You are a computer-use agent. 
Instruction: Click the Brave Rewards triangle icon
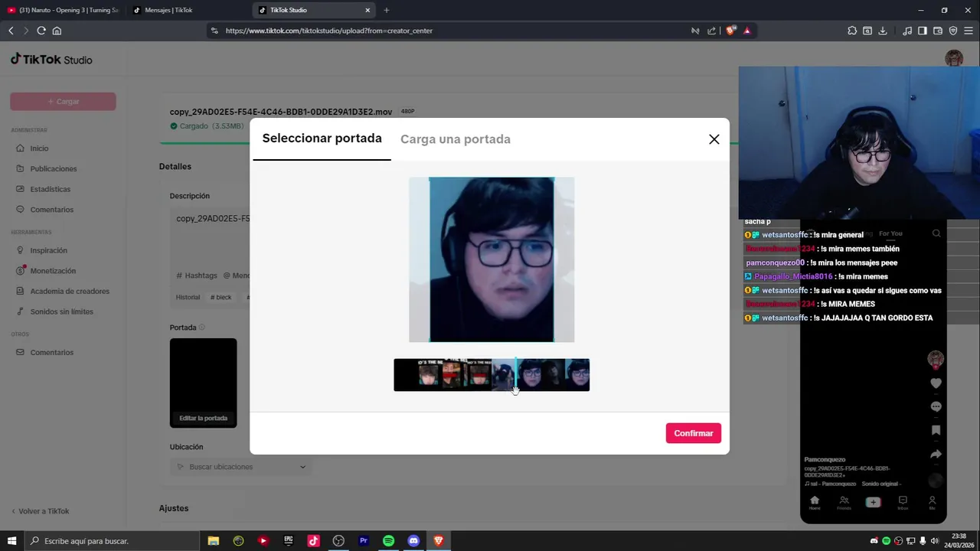point(746,31)
